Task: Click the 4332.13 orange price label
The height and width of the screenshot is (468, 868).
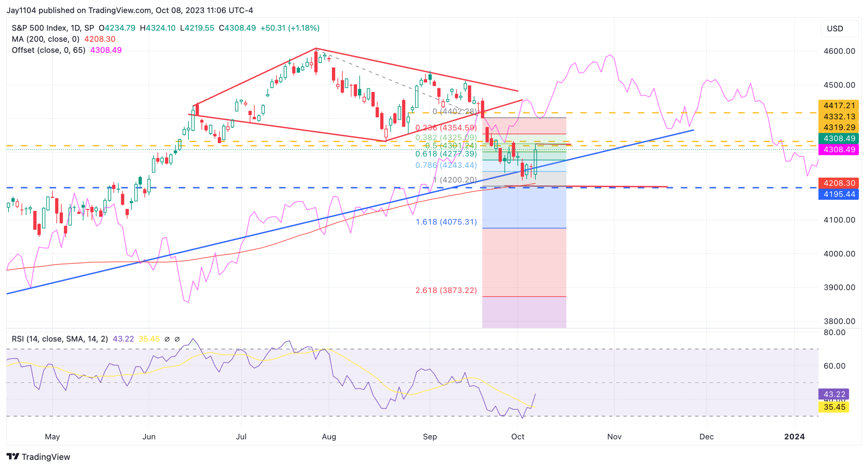Action: (x=839, y=116)
